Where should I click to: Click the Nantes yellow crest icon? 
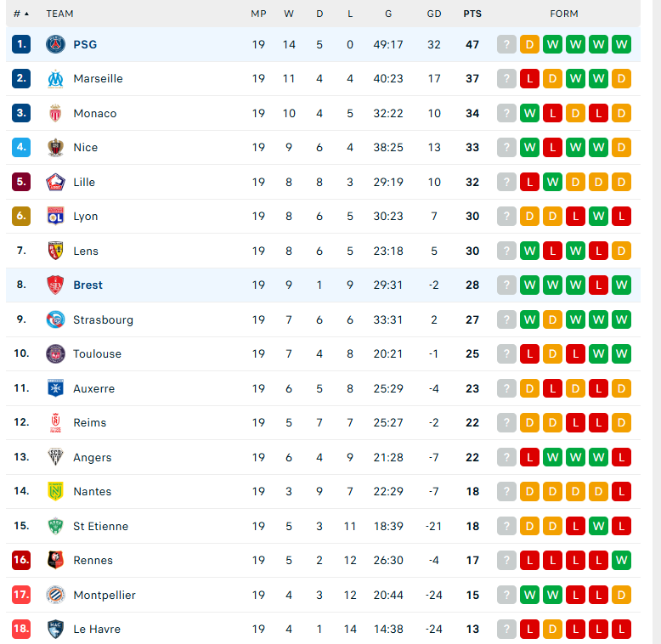click(x=55, y=491)
